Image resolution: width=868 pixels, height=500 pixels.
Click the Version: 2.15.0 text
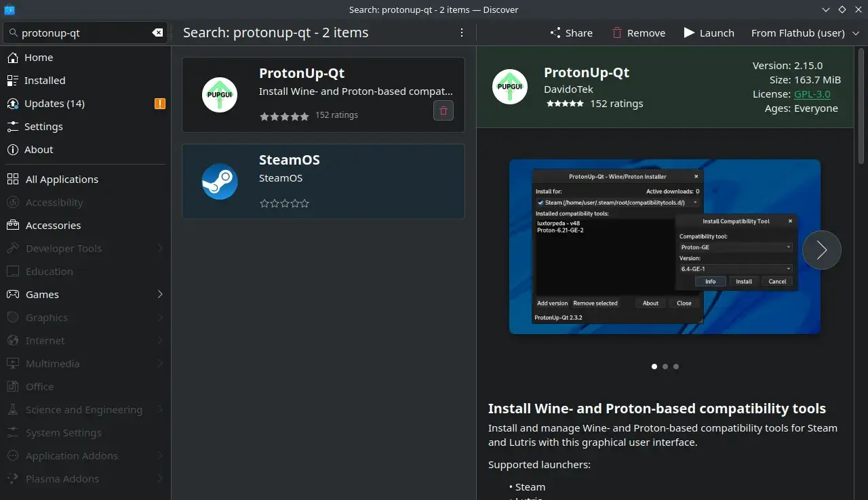(787, 66)
